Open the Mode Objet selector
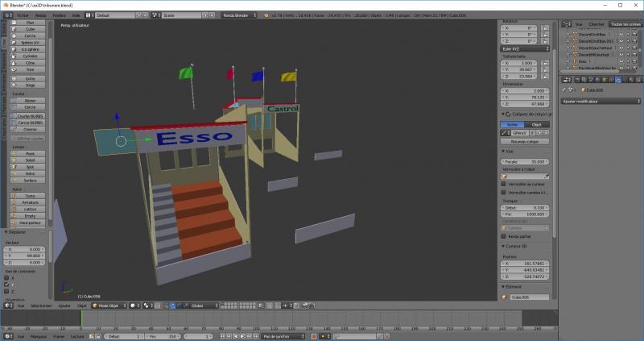Image resolution: width=644 pixels, height=341 pixels. (109, 306)
